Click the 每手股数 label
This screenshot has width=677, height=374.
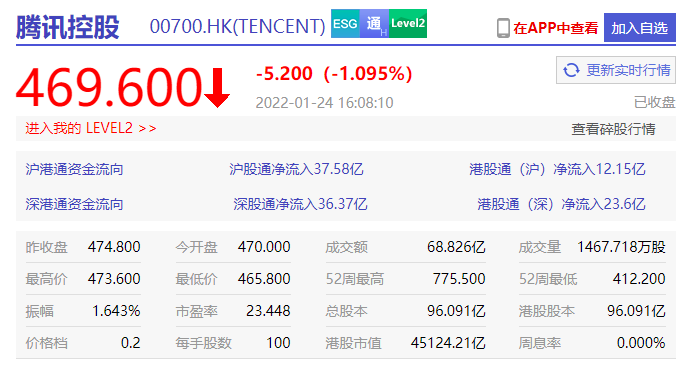[x=203, y=343]
